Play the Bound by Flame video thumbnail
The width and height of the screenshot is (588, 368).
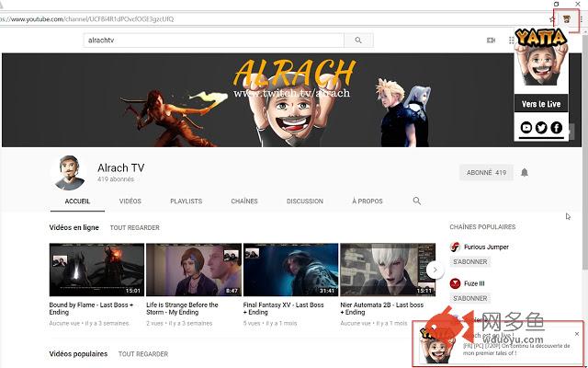coord(96,270)
